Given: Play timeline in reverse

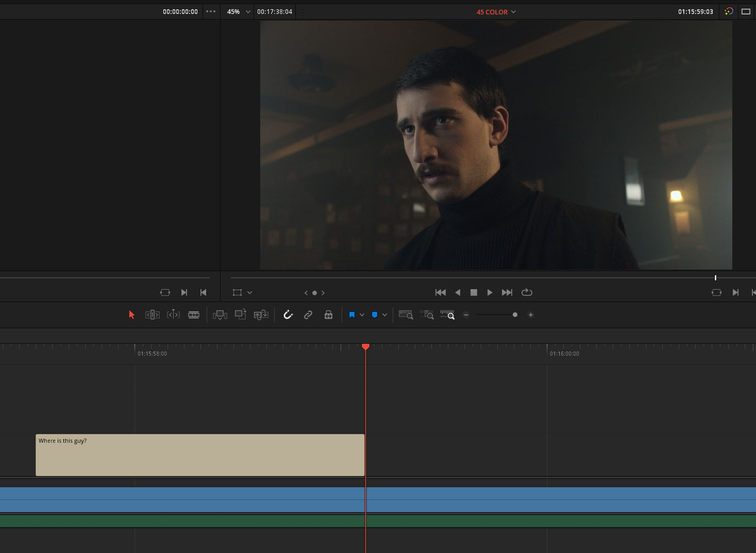Looking at the screenshot, I should [458, 292].
